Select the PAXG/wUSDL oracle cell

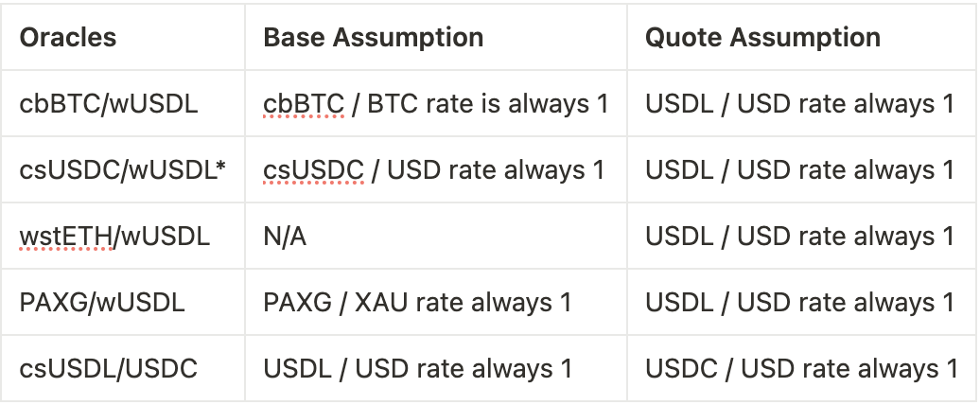tap(102, 303)
